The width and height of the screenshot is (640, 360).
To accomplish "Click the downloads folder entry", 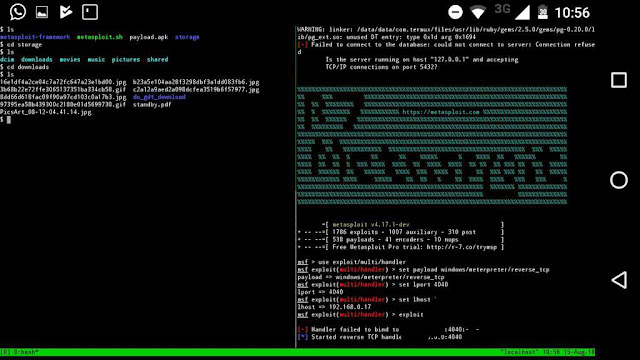I will (37, 59).
